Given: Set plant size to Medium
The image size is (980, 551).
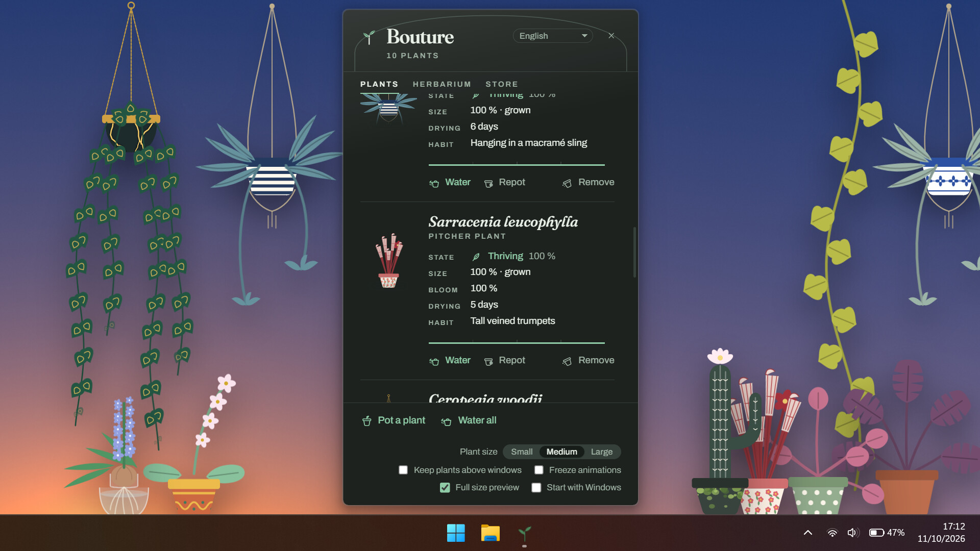Looking at the screenshot, I should click(561, 452).
